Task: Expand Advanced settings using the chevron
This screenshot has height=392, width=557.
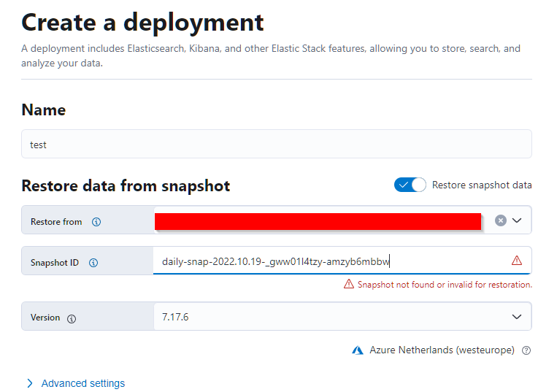Action: [30, 383]
